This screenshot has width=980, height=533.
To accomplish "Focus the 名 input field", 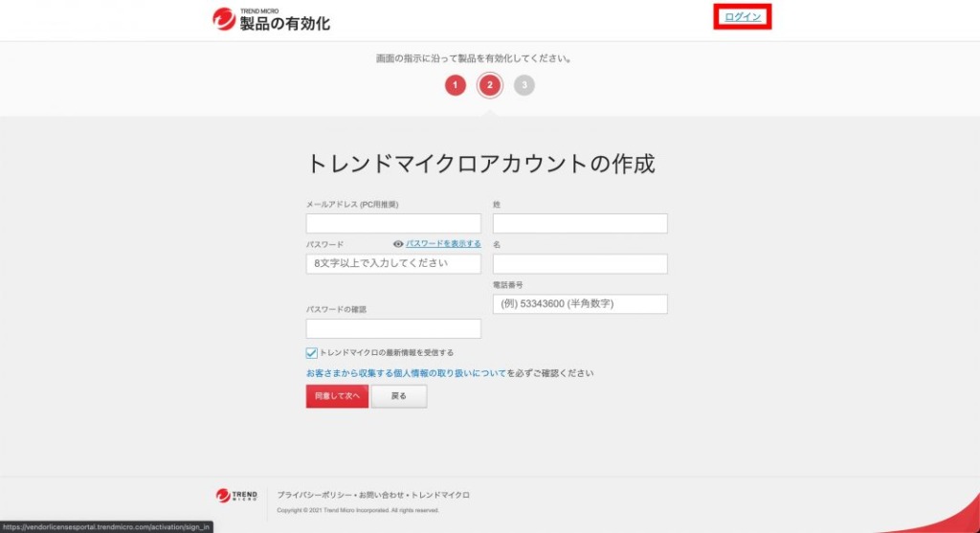I will tap(580, 264).
